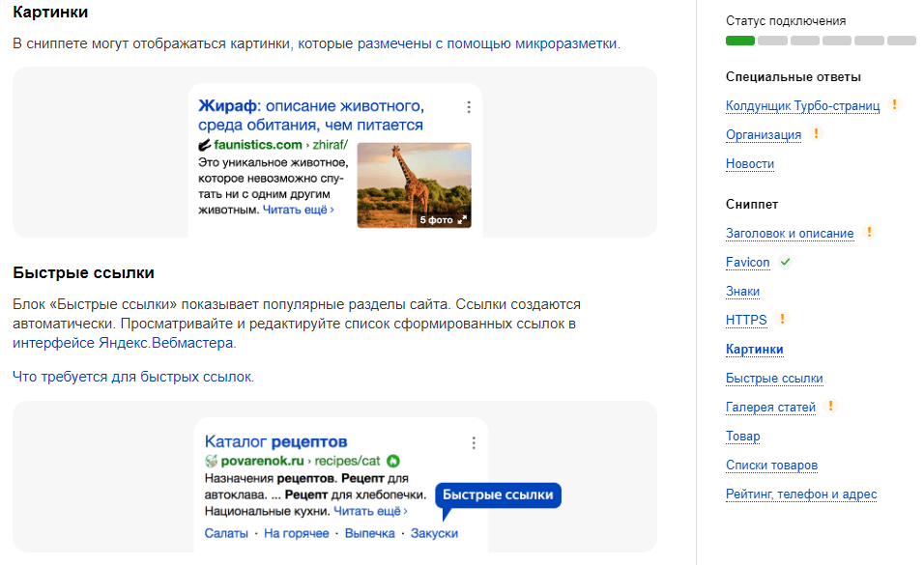Screen dimensions: 924x565
Task: Go to Списки товаров in the sidebar
Action: (x=772, y=465)
